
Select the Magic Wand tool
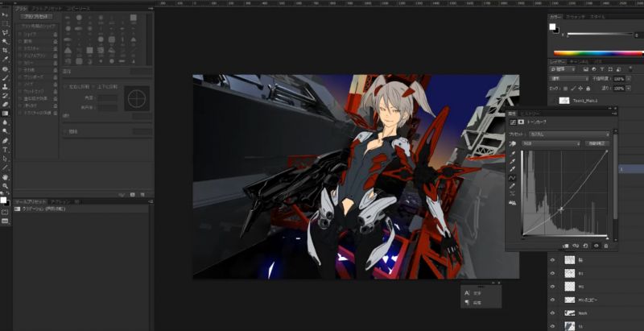(x=6, y=42)
